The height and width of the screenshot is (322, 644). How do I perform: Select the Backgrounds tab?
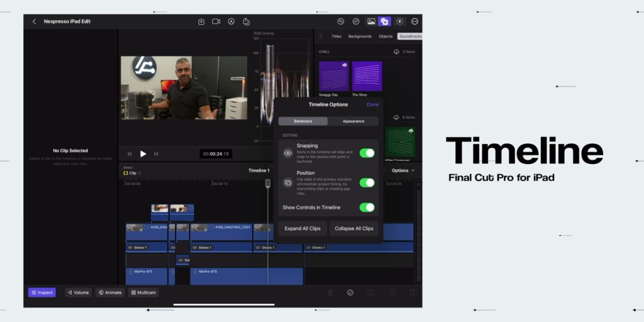pyautogui.click(x=360, y=36)
